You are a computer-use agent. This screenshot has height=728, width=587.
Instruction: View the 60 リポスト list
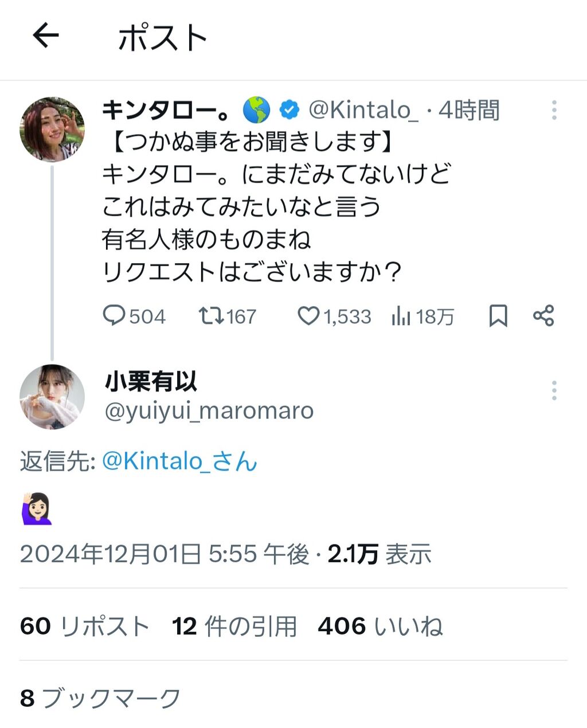[85, 626]
